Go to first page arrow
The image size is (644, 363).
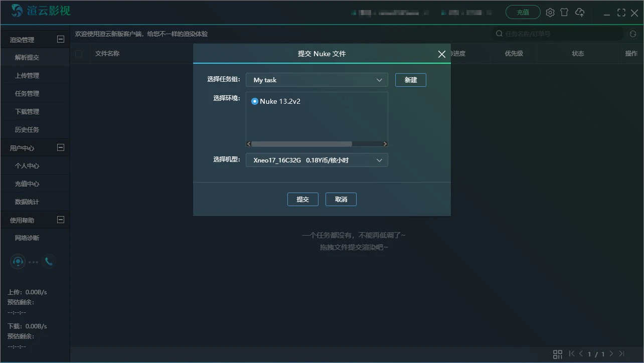[572, 354]
